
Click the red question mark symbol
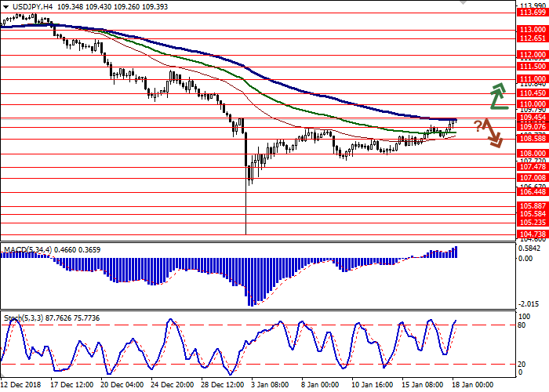click(478, 125)
